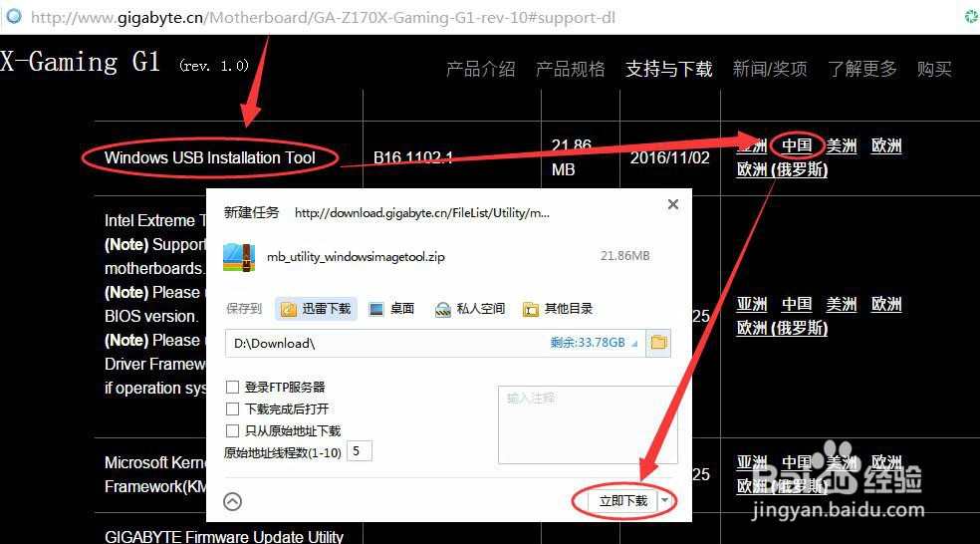This screenshot has height=544, width=980.
Task: Click the folder browse icon beside the path
Action: click(x=658, y=343)
